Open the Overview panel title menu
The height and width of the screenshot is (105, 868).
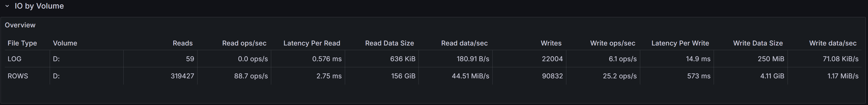pos(20,25)
